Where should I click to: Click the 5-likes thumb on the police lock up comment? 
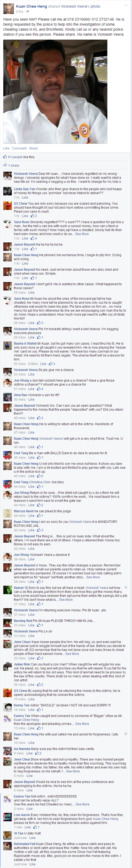39,476
